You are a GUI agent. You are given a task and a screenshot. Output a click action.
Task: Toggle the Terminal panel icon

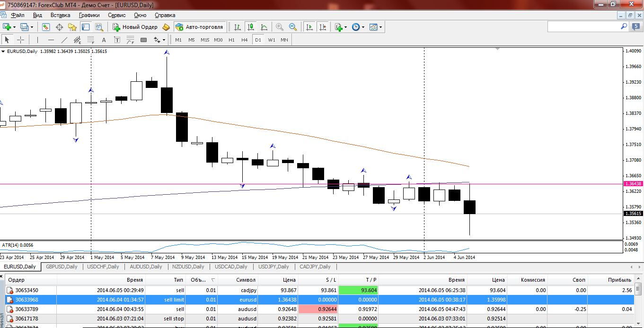[86, 27]
